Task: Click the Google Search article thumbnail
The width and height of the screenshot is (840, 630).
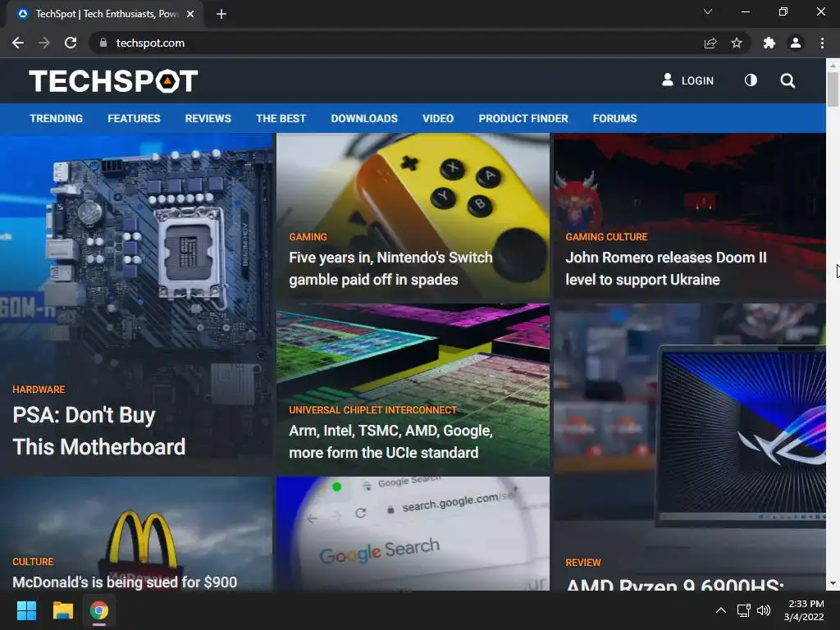Action: click(413, 533)
